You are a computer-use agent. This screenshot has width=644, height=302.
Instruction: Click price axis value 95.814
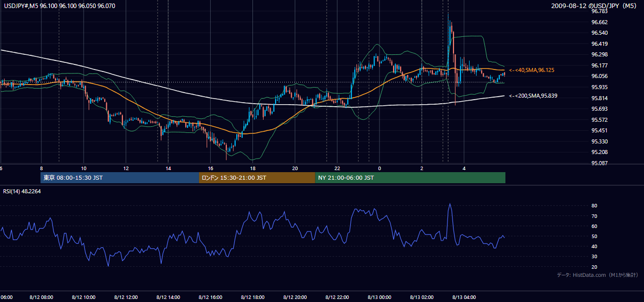tap(599, 98)
